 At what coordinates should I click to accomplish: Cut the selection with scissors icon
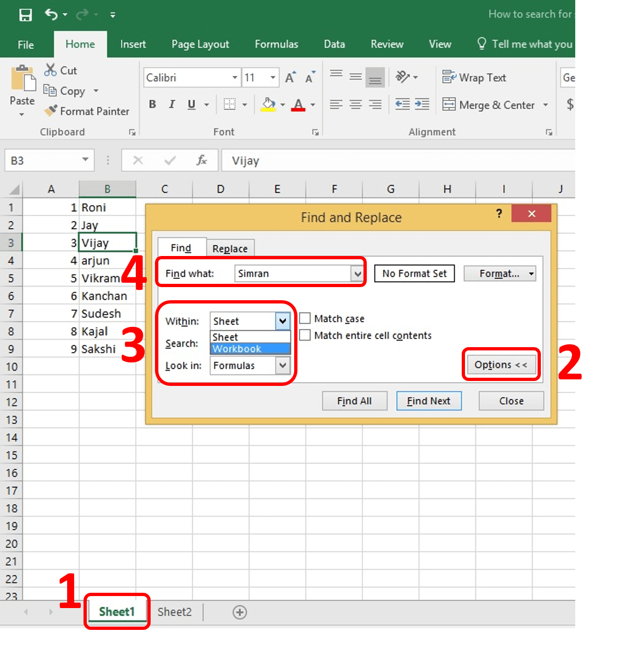[x=50, y=70]
